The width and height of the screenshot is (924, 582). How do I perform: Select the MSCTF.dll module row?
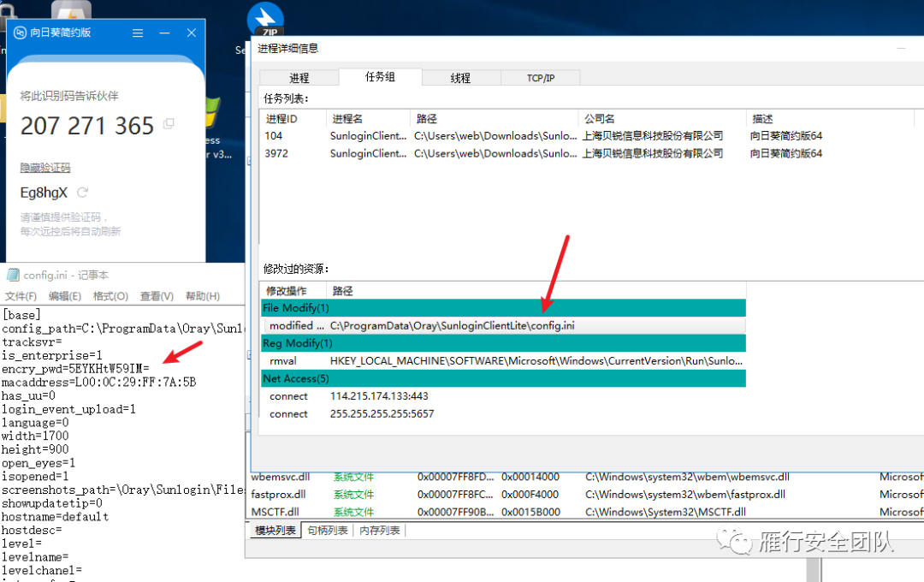(x=586, y=512)
